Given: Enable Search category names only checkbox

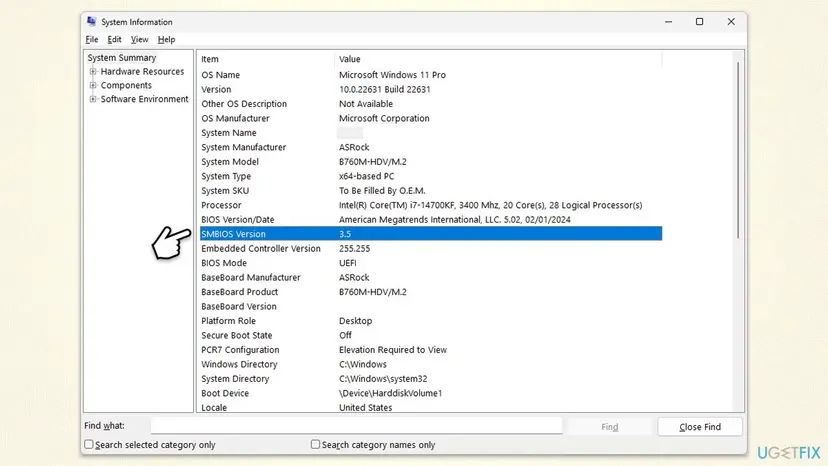Looking at the screenshot, I should (315, 444).
